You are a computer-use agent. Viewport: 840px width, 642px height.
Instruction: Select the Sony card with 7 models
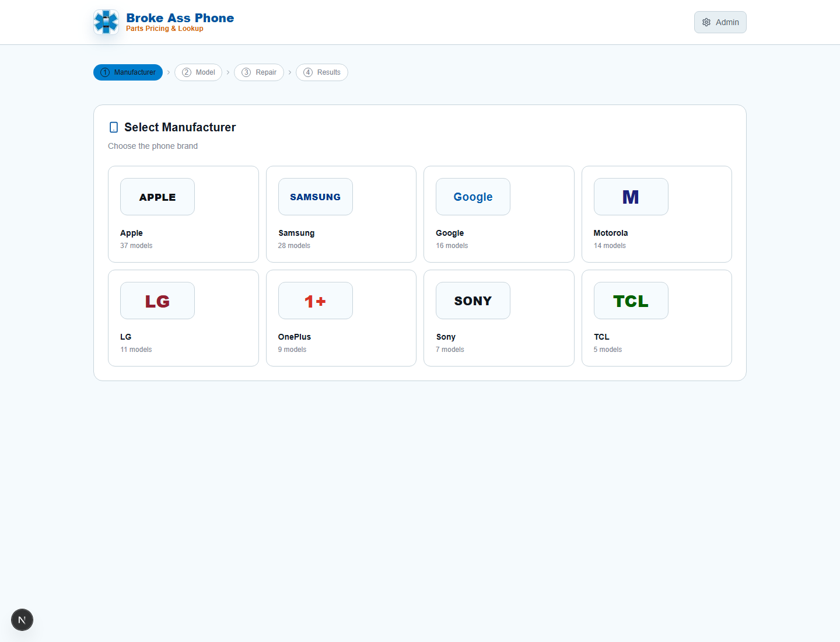(499, 318)
